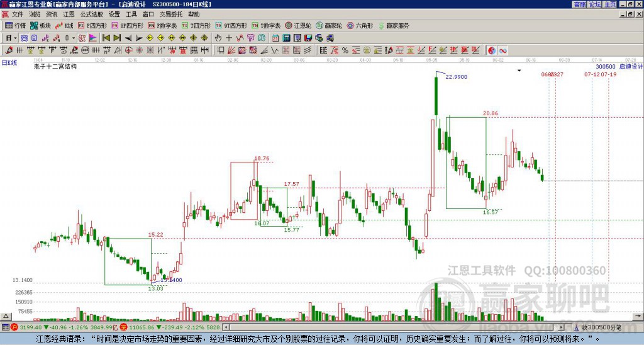Click the floppy disk save icon
644x345 pixels.
tap(308, 38)
